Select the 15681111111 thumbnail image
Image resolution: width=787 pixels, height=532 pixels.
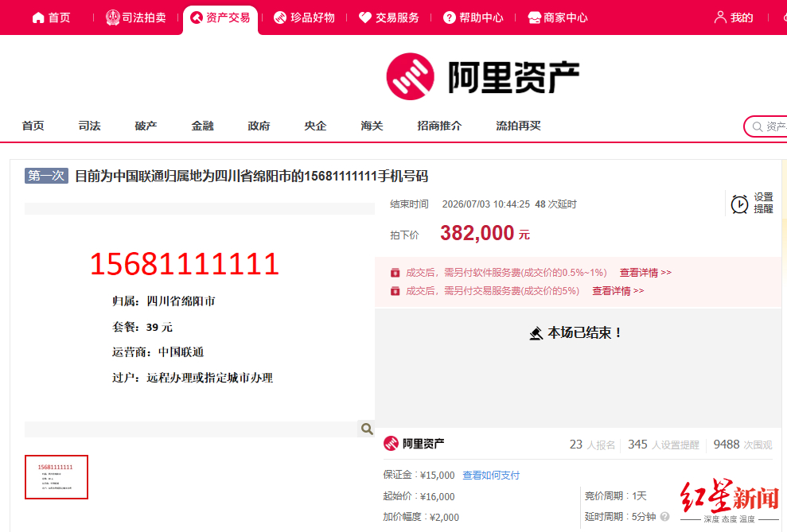56,477
